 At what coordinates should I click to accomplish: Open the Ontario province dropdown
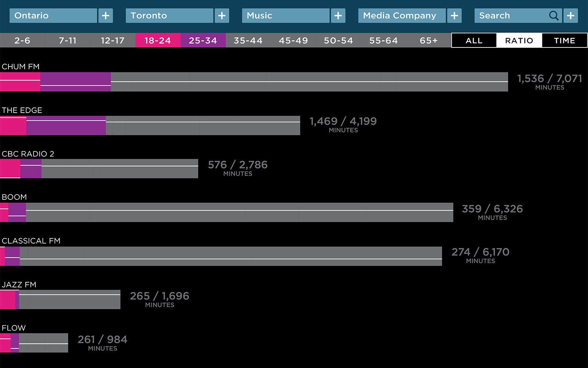point(53,16)
